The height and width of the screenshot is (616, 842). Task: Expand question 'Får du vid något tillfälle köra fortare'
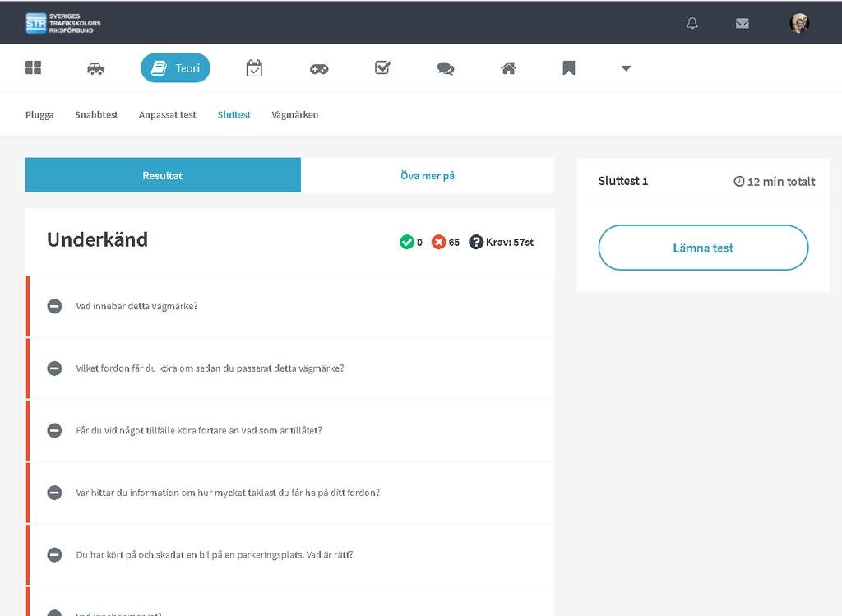pyautogui.click(x=290, y=431)
